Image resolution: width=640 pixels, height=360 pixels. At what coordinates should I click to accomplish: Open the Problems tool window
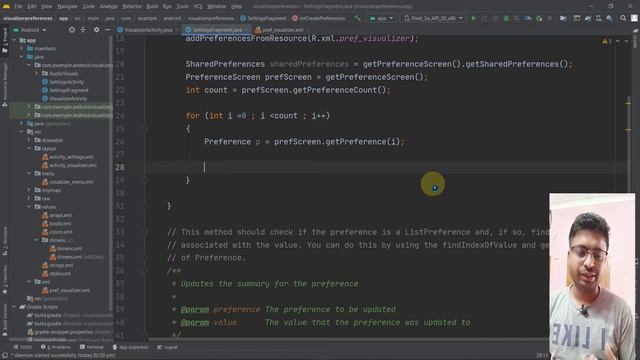(x=56, y=347)
